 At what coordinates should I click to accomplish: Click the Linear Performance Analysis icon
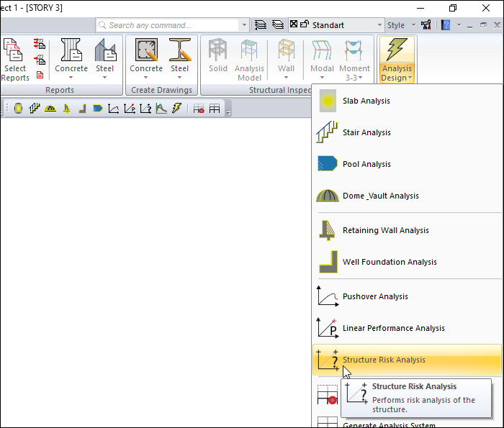(328, 328)
